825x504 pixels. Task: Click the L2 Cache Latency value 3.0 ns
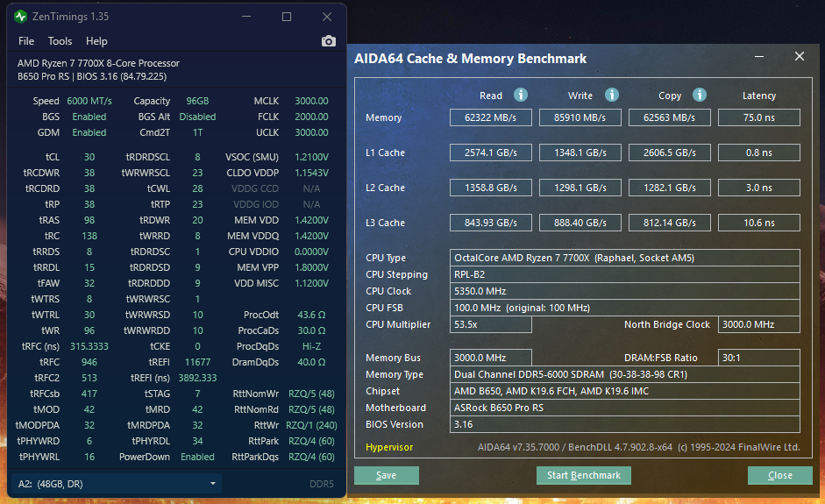[x=759, y=188]
